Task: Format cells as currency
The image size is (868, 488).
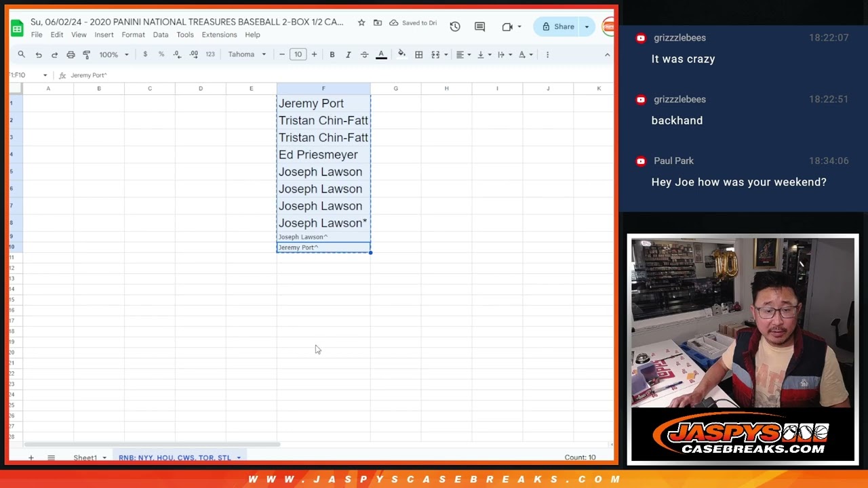Action: [x=145, y=54]
